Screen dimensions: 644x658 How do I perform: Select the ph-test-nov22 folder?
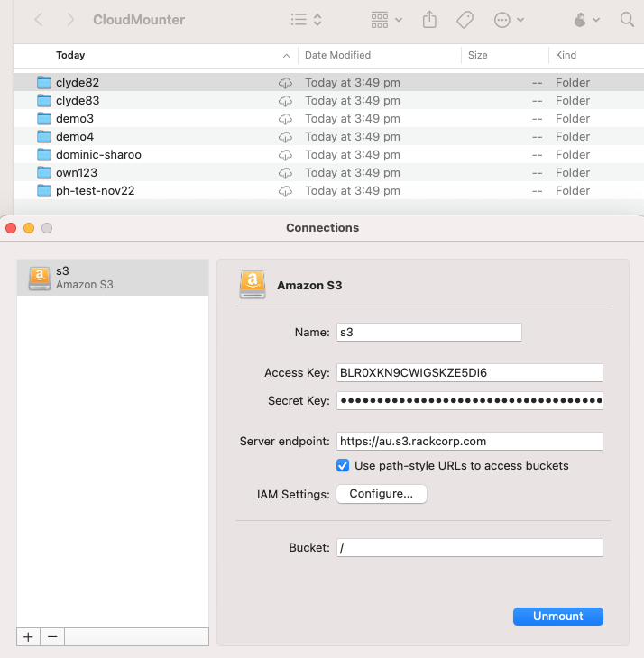[328, 190]
